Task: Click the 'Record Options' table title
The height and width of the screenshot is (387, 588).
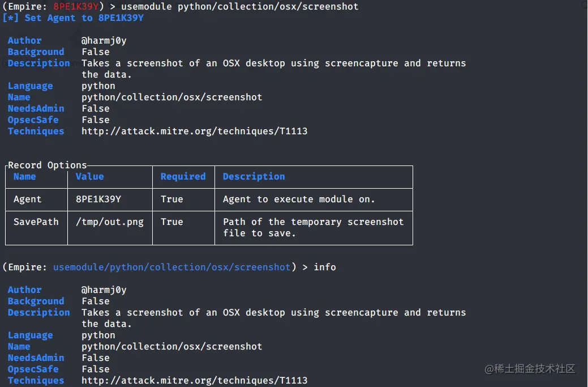Action: click(47, 165)
